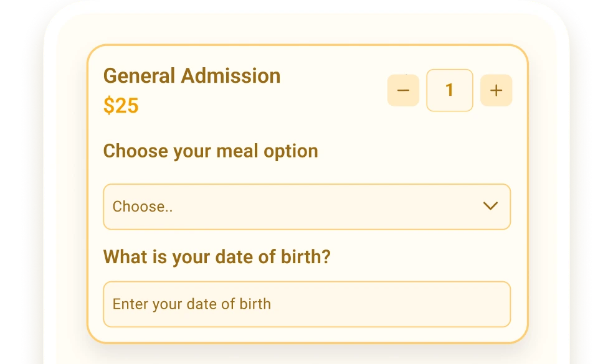Click the "General Admission" ticket title
The width and height of the screenshot is (613, 364).
click(x=192, y=76)
